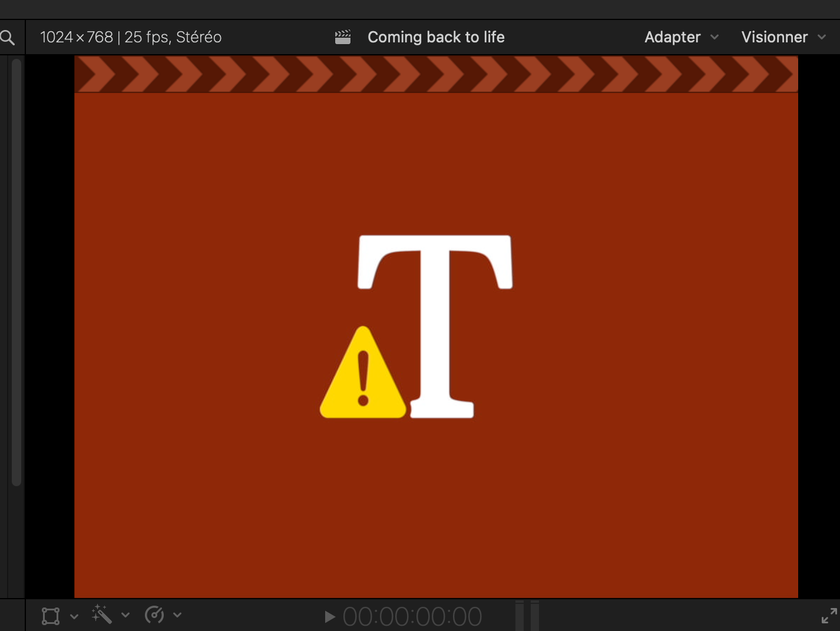Click the search magnifier icon
This screenshot has width=840, height=631.
(x=8, y=38)
